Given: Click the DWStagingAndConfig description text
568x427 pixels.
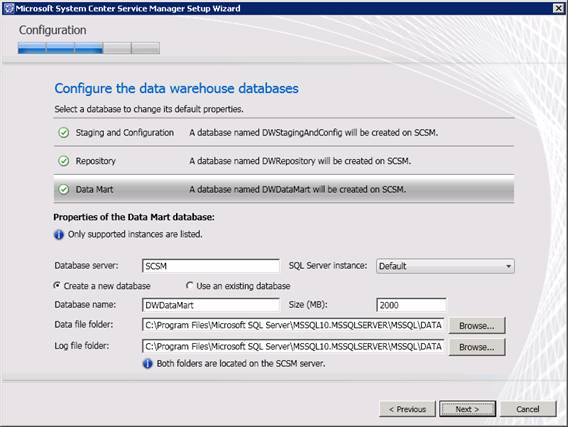Looking at the screenshot, I should (x=314, y=133).
